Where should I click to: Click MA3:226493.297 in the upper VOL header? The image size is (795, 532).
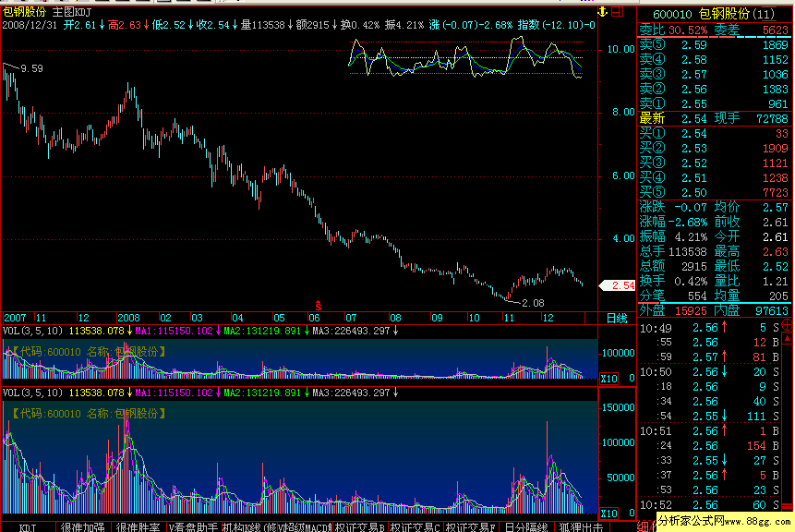[x=352, y=331]
